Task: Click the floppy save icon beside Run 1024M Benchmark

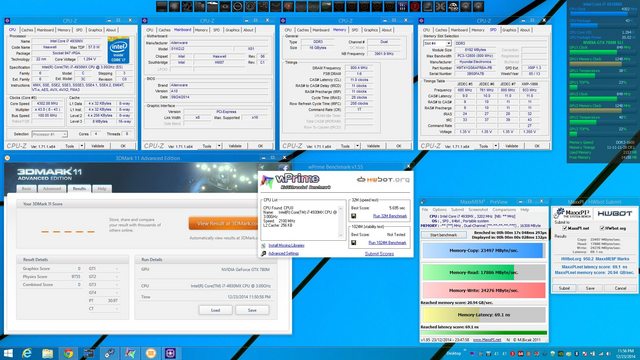Action: [353, 242]
